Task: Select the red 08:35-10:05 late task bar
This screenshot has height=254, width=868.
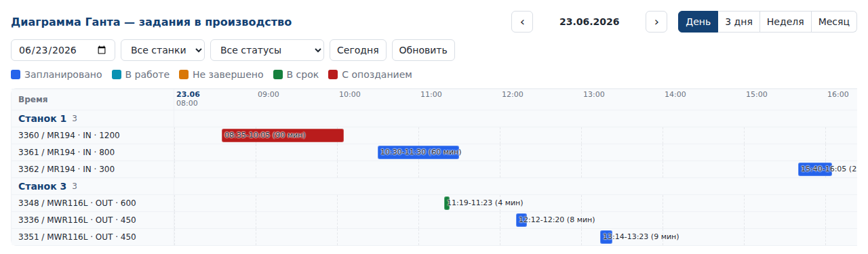Action: [x=283, y=135]
